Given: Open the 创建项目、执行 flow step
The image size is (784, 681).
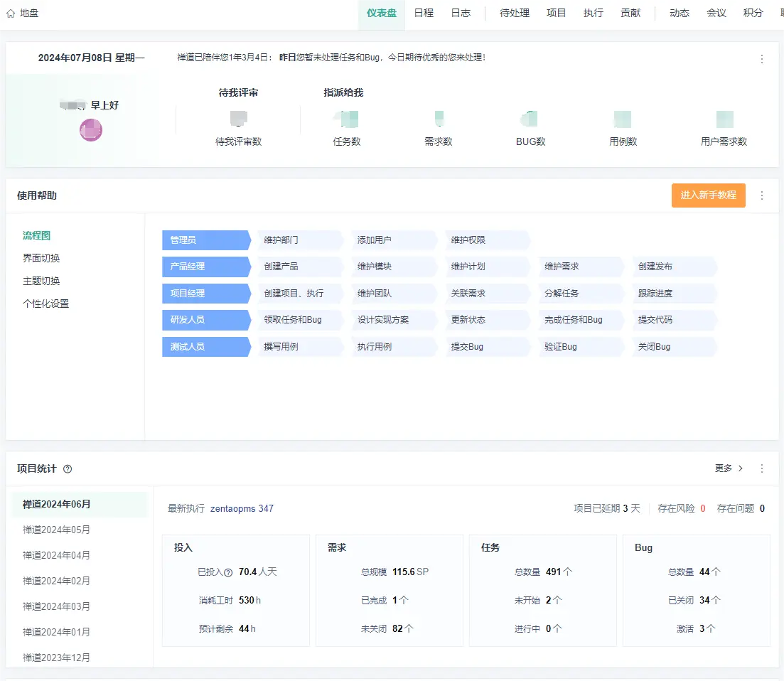Looking at the screenshot, I should pos(299,294).
